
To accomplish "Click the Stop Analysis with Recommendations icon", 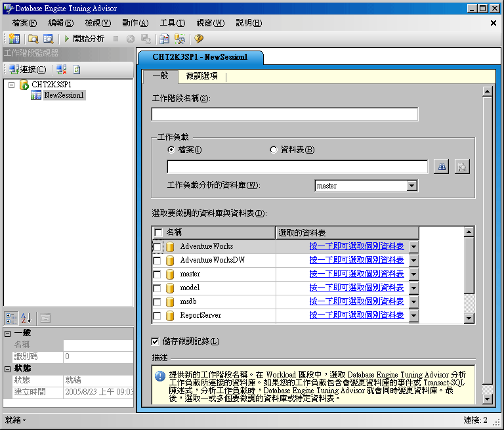I will coord(130,39).
